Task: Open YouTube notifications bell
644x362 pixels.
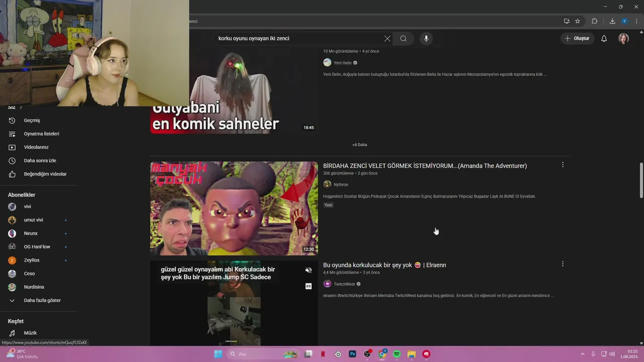Action: [x=604, y=38]
